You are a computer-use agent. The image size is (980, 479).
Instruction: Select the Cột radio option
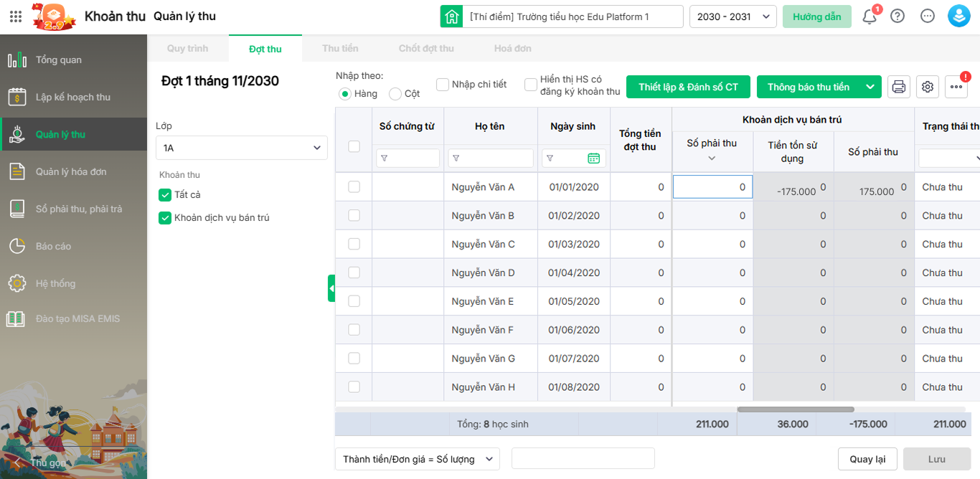[x=395, y=94]
